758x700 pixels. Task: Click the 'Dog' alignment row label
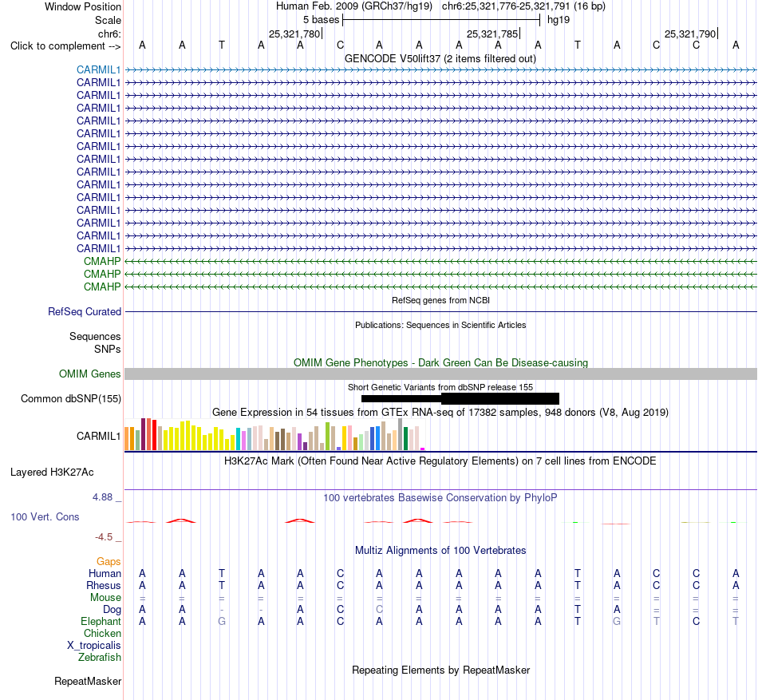pyautogui.click(x=112, y=610)
